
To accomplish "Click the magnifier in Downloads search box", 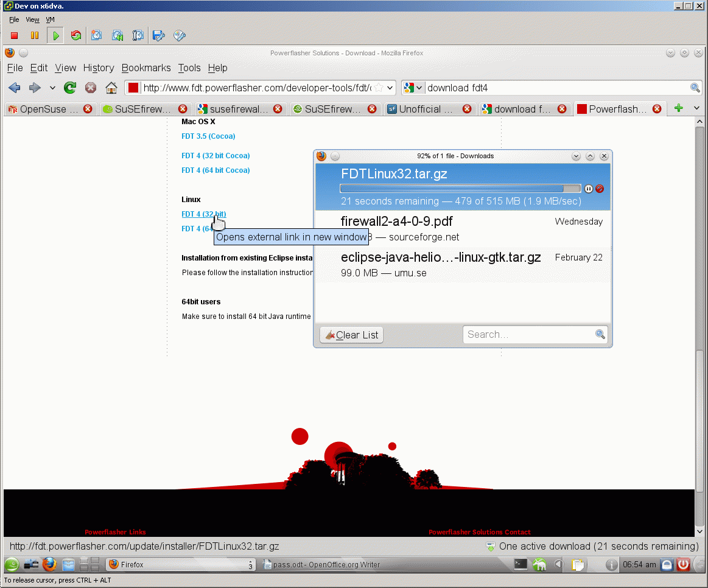I will 600,334.
